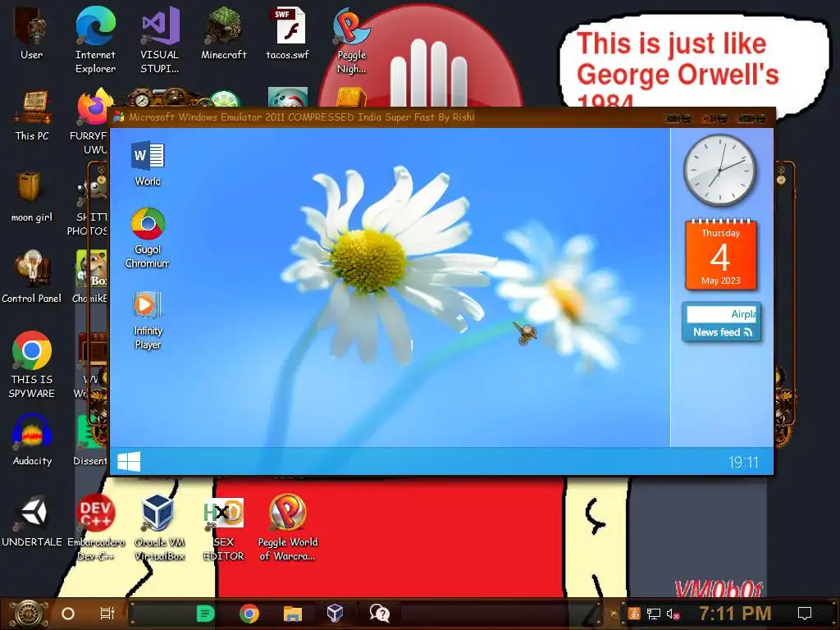This screenshot has height=630, width=840.
Task: Open the green chat app on the taskbar
Action: pos(205,614)
